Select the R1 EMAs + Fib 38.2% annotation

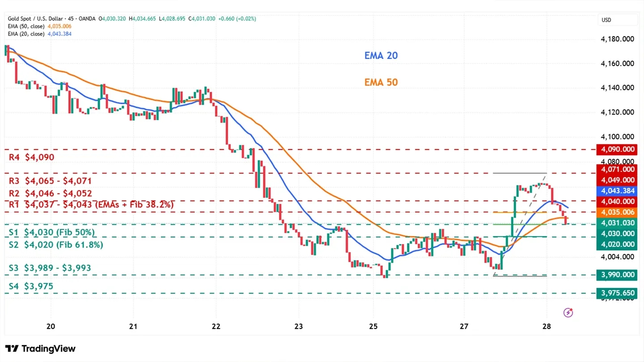[x=91, y=205]
